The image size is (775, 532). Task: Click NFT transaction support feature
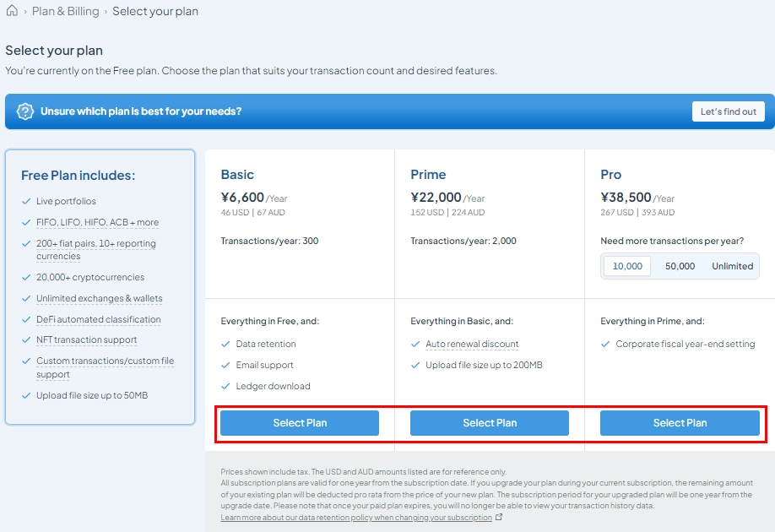point(86,339)
